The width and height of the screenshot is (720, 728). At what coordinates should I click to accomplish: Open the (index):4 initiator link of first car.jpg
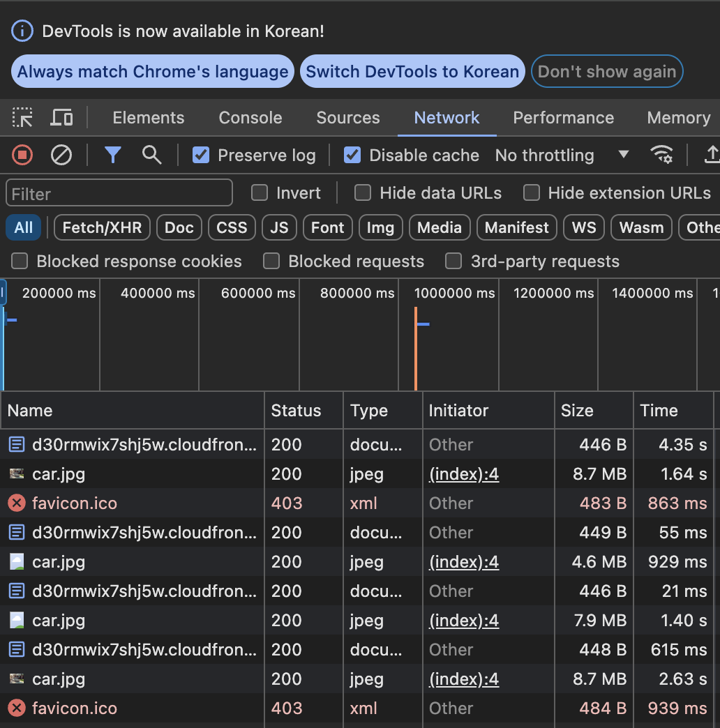pos(463,474)
